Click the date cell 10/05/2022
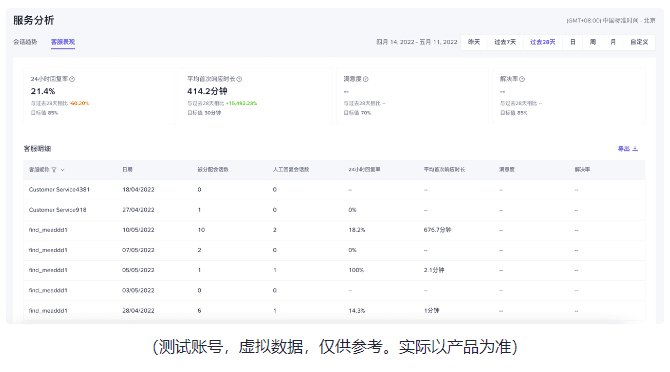Screen dimensions: 670x372 (138, 230)
